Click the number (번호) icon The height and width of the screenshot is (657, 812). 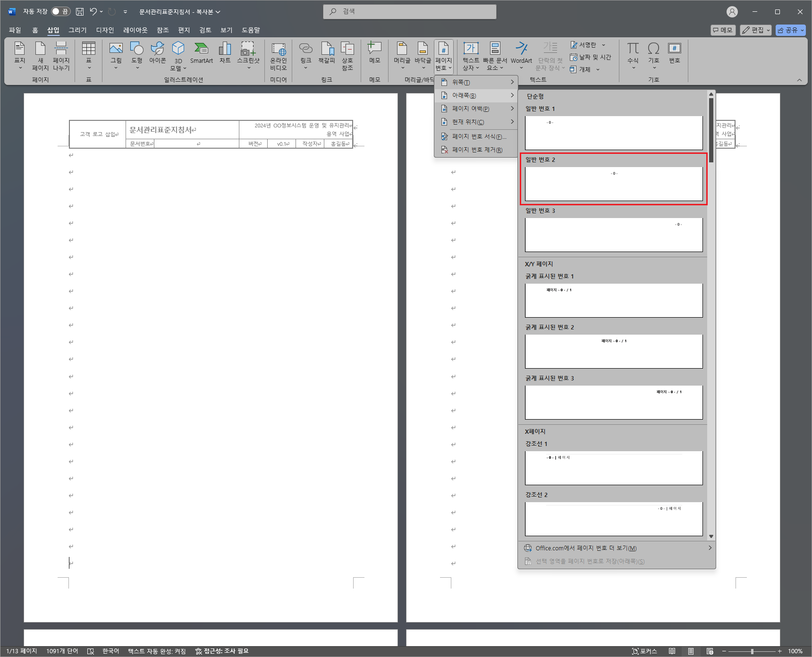pos(675,53)
